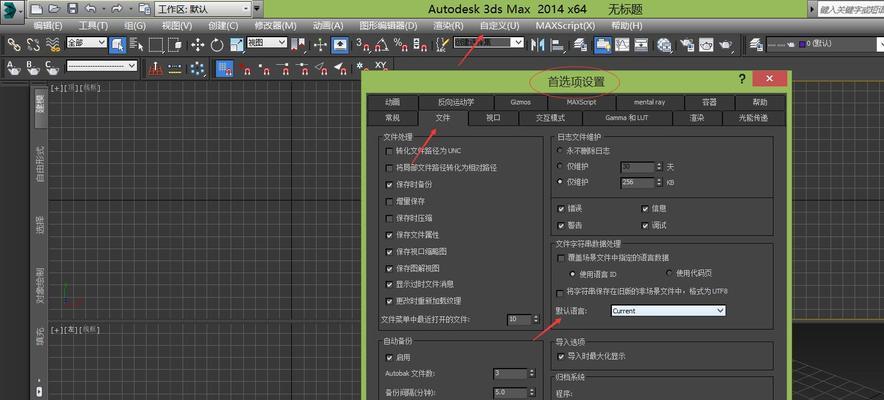The width and height of the screenshot is (884, 400).
Task: Open the Render Setup teapot icon
Action: [x=687, y=45]
